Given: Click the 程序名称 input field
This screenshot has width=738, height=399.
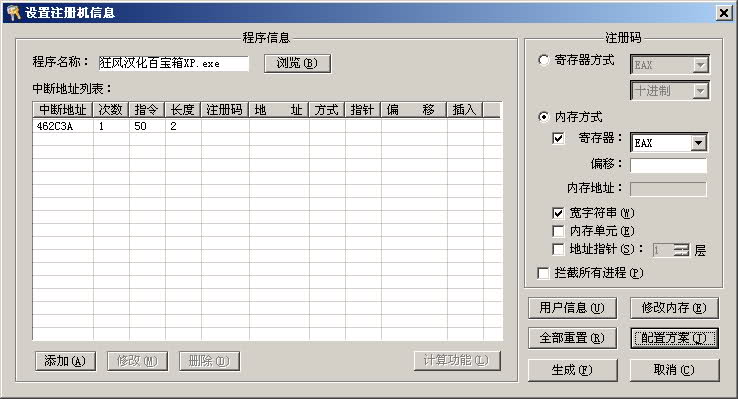Looking at the screenshot, I should (173, 63).
